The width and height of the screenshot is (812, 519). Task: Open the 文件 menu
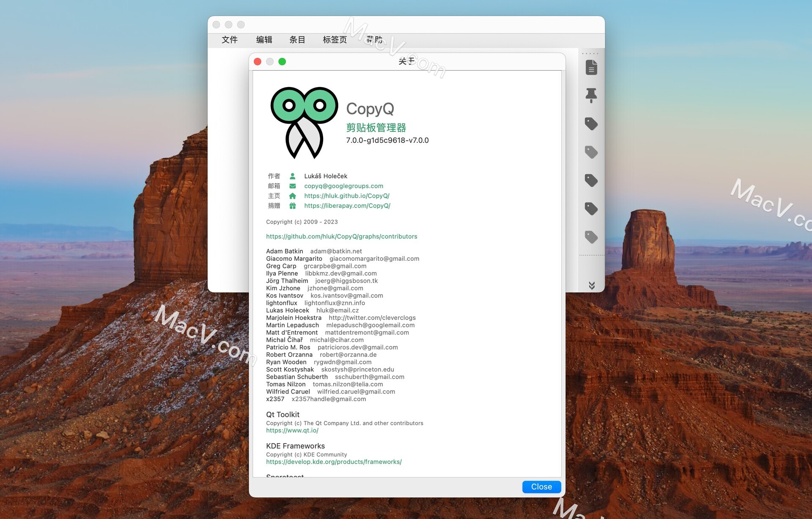[230, 40]
